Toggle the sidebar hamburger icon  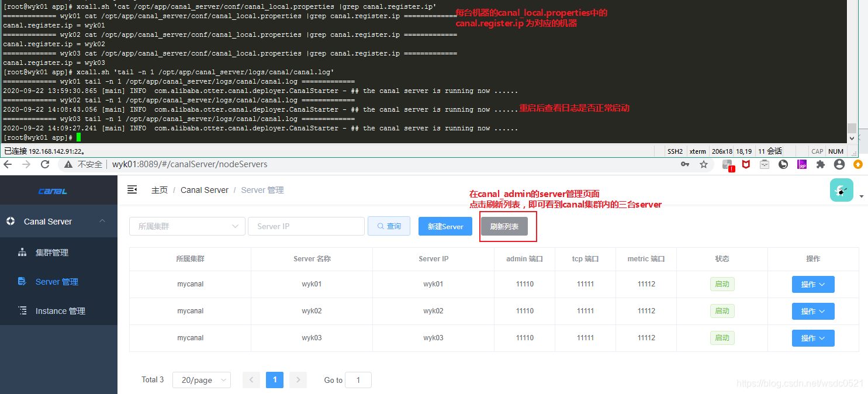tap(132, 189)
